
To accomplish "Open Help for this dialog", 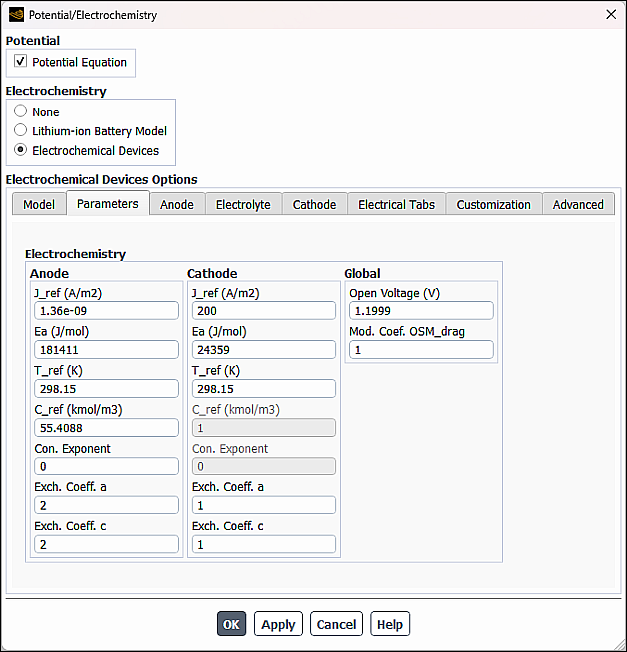I will point(390,624).
